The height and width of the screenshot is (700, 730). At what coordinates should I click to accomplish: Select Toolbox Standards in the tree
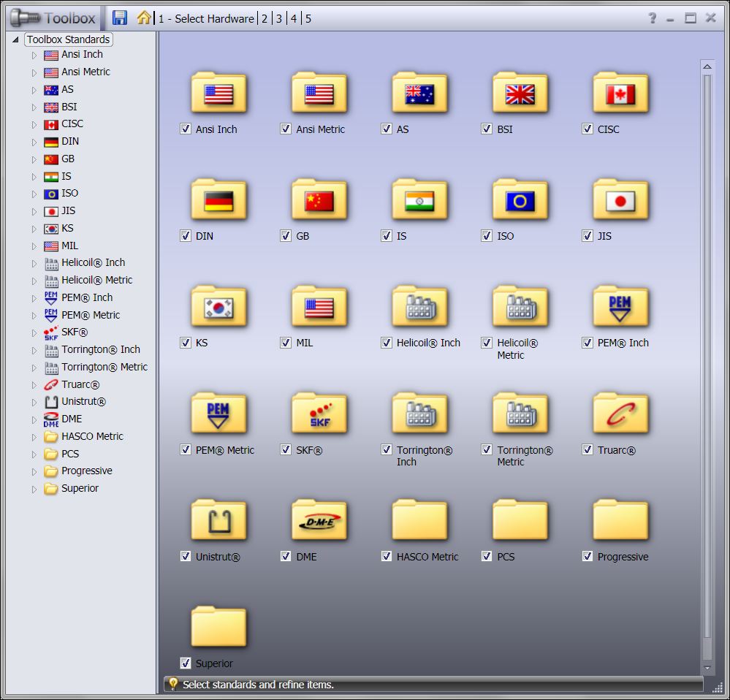69,39
